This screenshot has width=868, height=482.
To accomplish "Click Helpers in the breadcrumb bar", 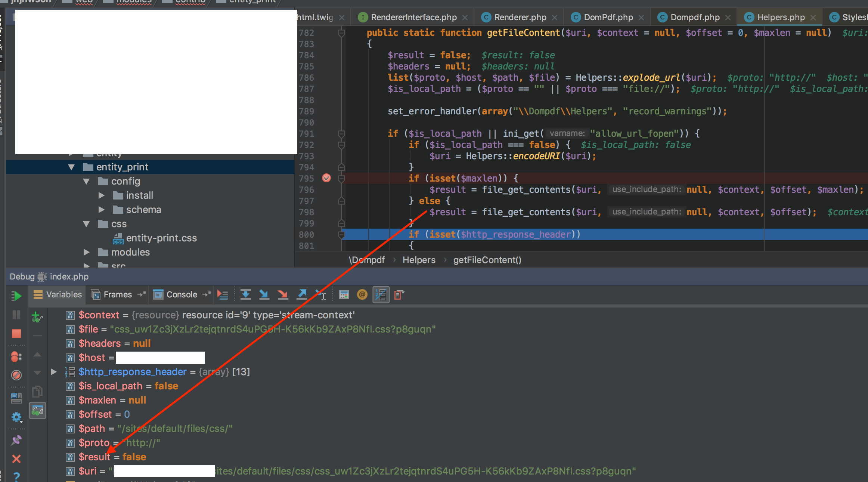I will 419,260.
